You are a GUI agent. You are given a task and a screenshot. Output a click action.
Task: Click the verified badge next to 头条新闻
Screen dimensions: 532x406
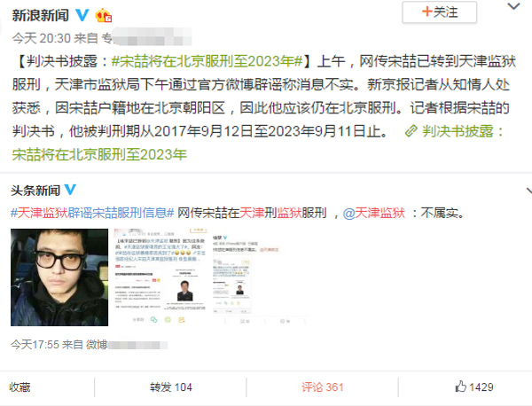tap(70, 190)
